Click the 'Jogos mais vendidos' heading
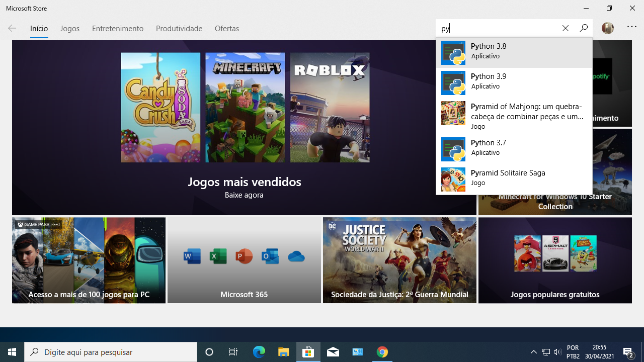Screen dimensions: 644x362 [x=245, y=182]
